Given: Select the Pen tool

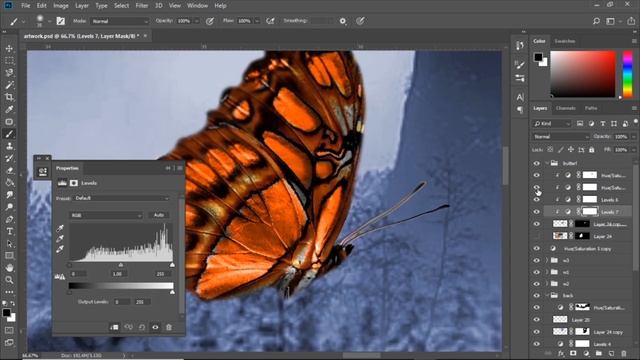Looking at the screenshot, I should [x=9, y=219].
